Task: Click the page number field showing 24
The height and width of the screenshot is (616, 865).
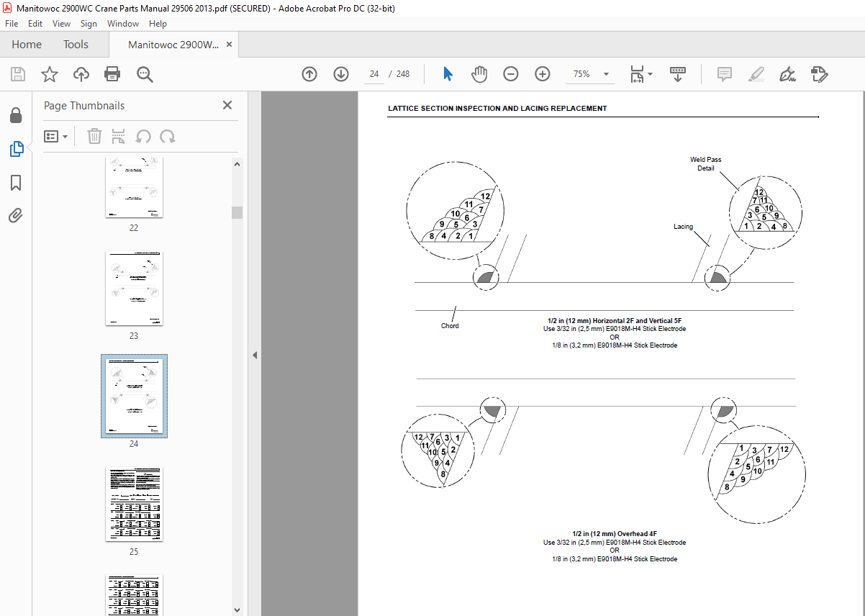Action: (374, 74)
